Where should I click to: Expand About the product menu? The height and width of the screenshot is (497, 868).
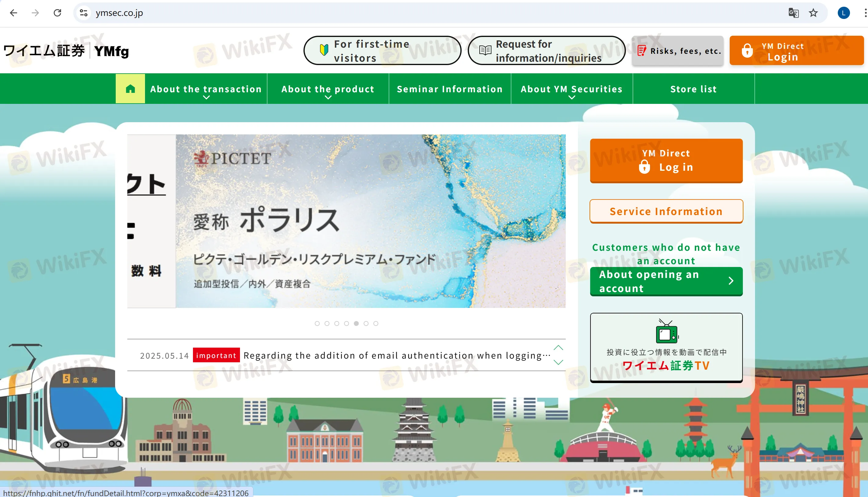tap(328, 89)
